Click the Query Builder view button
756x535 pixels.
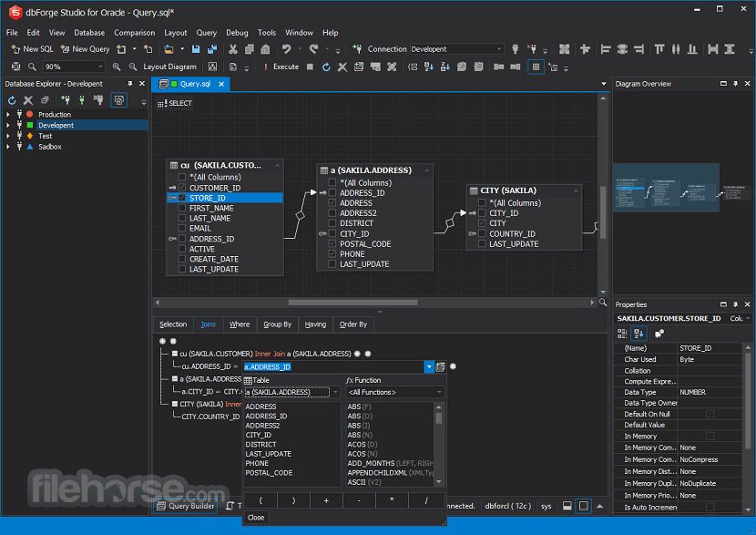point(186,506)
